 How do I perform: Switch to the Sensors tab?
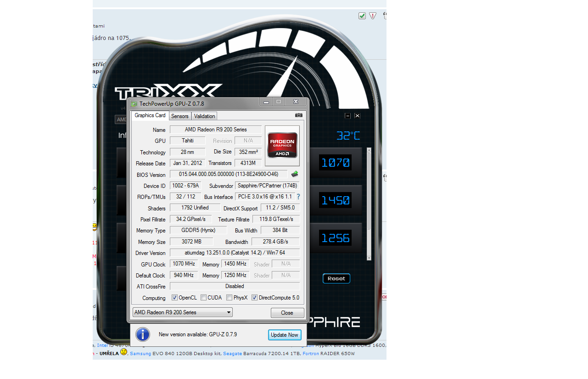click(180, 116)
